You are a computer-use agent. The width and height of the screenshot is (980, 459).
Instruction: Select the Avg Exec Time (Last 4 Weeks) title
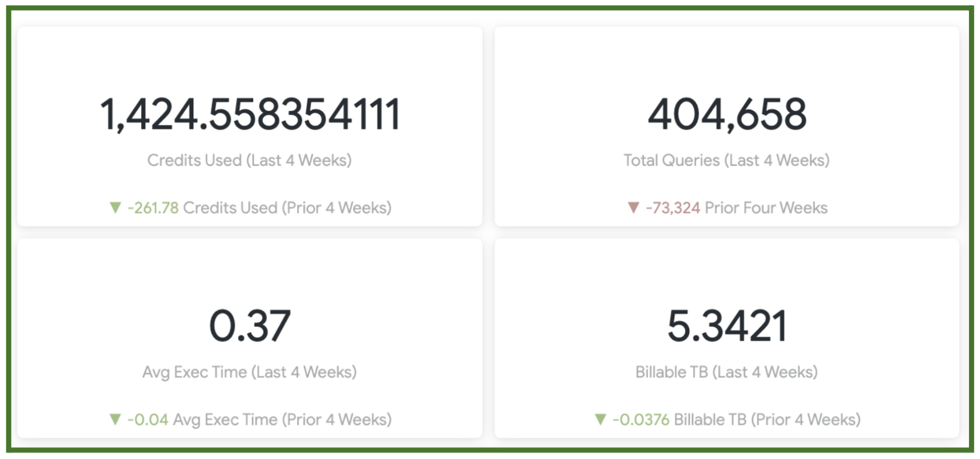click(250, 371)
